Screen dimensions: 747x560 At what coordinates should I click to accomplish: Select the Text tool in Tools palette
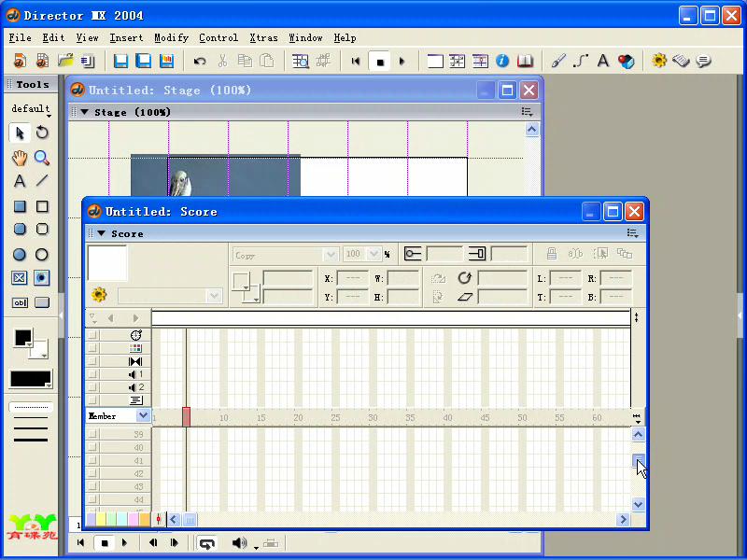20,181
